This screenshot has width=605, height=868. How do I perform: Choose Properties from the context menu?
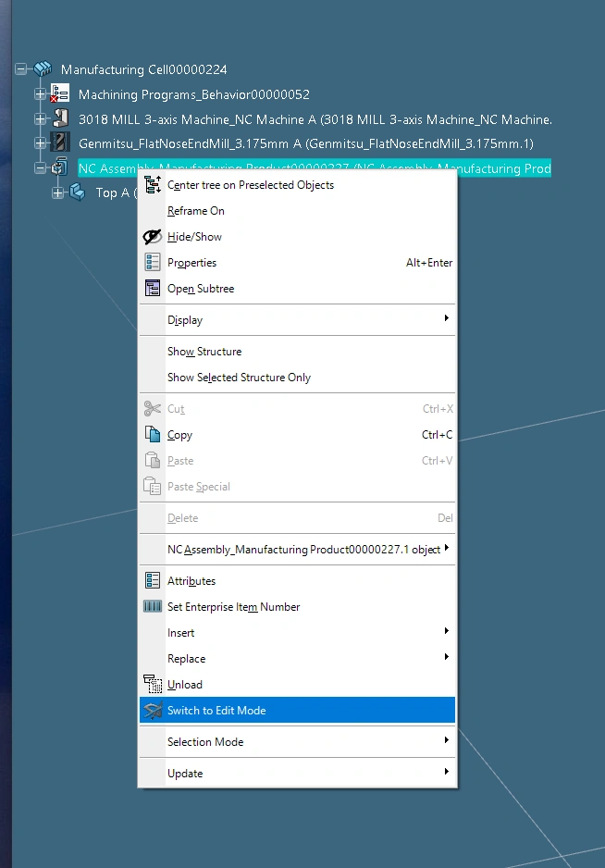click(191, 263)
